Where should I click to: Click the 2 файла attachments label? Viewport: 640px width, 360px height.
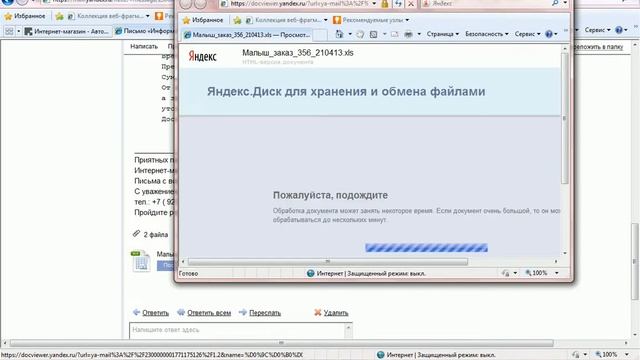point(156,235)
